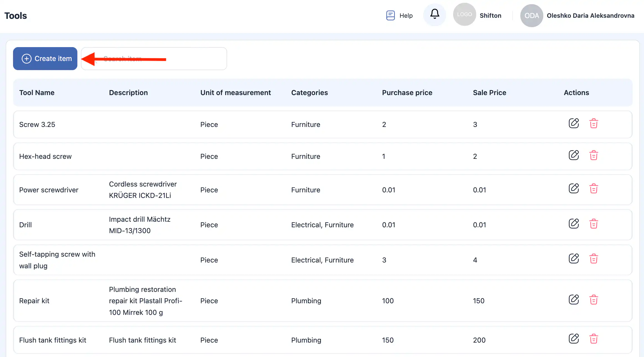Delete the Repair kit item
Viewport: 644px width, 357px height.
point(594,300)
